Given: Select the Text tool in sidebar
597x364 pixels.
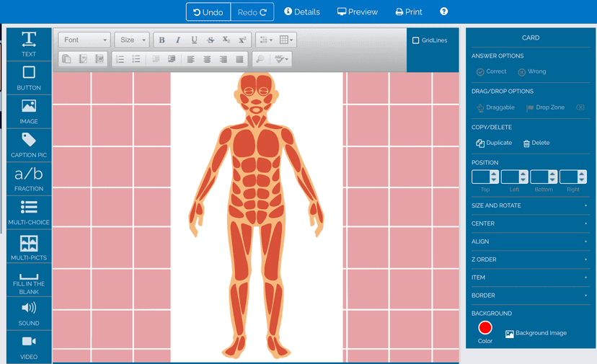Looking at the screenshot, I should click(x=29, y=44).
